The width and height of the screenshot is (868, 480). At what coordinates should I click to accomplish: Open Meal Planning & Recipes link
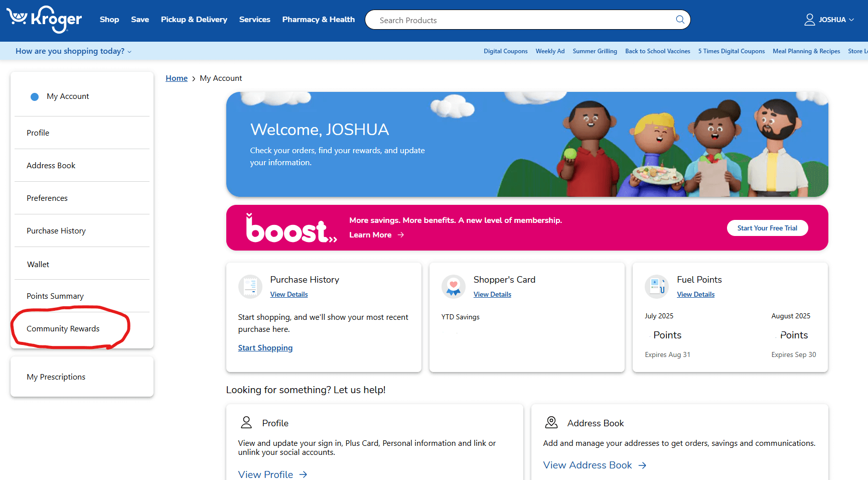coord(806,51)
